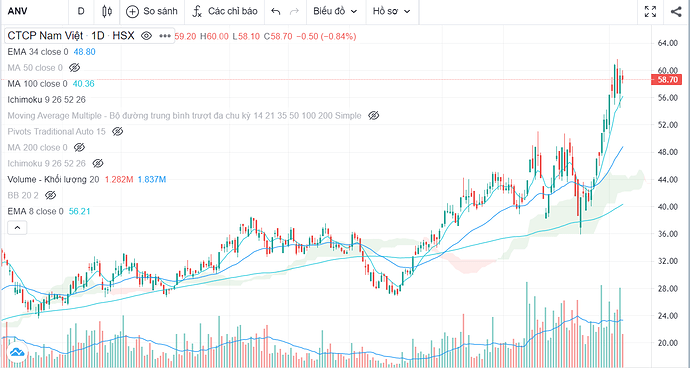The image size is (690, 368).
Task: Click volume MA value 1.837M
Action: pyautogui.click(x=152, y=180)
